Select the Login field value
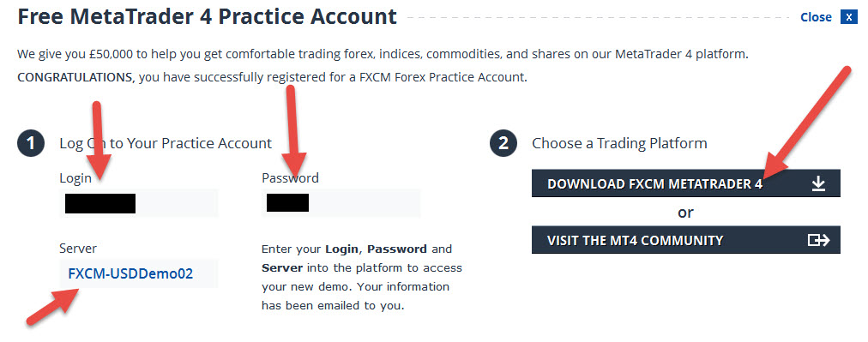 tap(138, 203)
